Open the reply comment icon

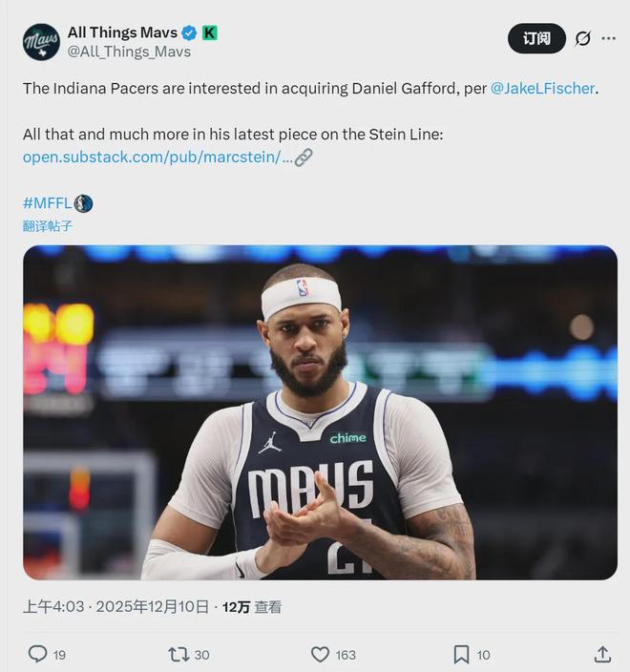[x=37, y=654]
